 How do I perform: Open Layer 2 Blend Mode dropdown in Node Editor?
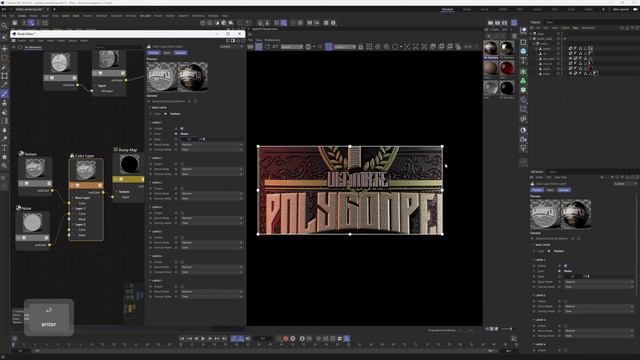[x=212, y=169]
